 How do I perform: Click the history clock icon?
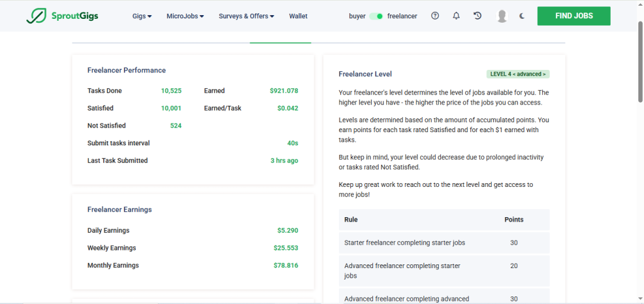477,16
